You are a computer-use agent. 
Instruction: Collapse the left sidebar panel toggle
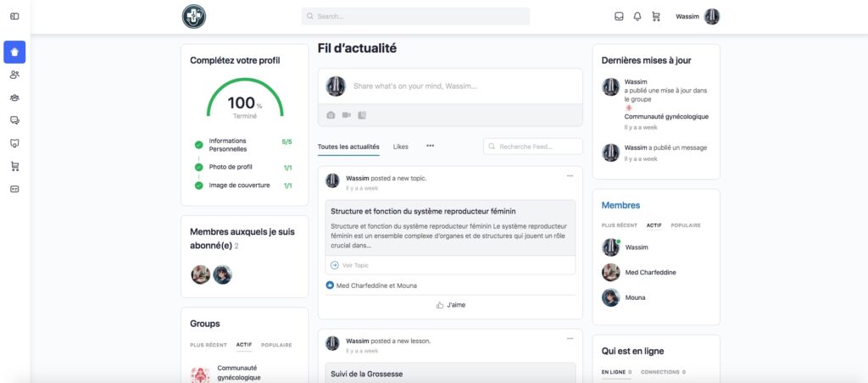14,17
